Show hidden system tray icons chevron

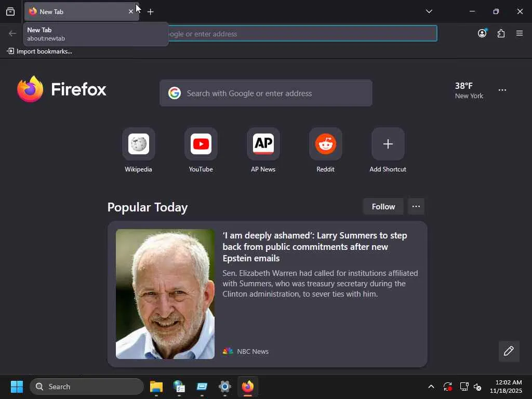click(x=431, y=387)
